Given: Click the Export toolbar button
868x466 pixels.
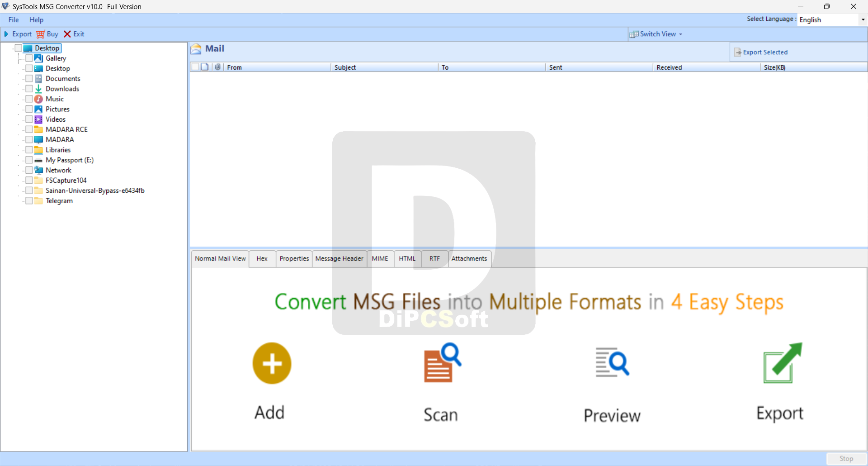Looking at the screenshot, I should pyautogui.click(x=18, y=34).
